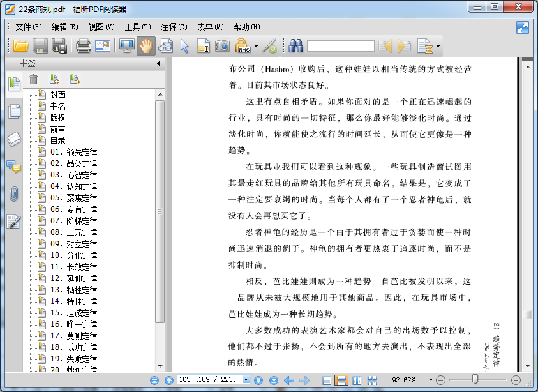Open the 工具(T) menu
The height and width of the screenshot is (392, 538).
click(x=138, y=27)
